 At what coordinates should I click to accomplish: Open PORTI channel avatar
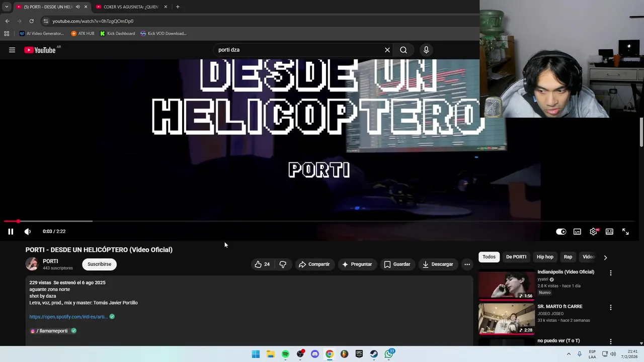pyautogui.click(x=32, y=264)
